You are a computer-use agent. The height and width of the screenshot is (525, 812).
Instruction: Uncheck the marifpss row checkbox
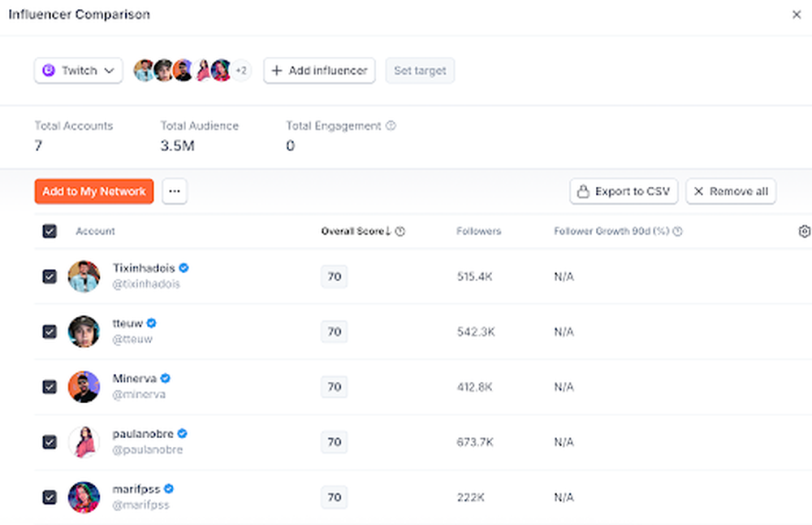tap(50, 497)
